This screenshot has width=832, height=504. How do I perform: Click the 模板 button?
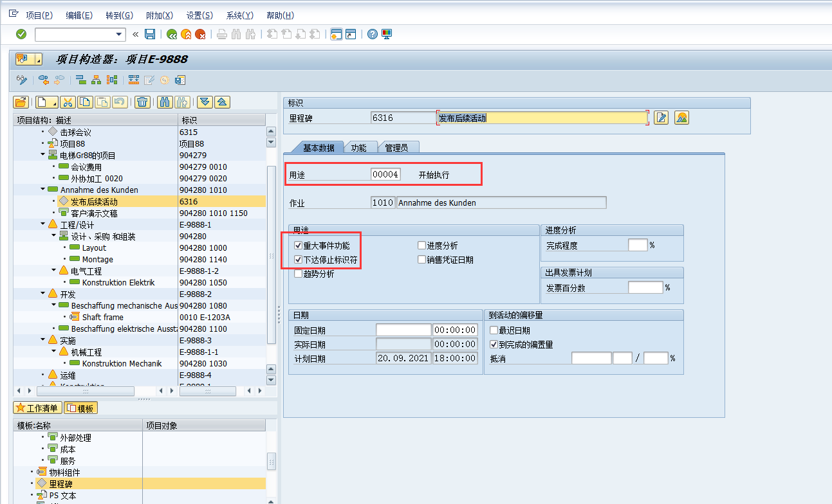[x=80, y=408]
